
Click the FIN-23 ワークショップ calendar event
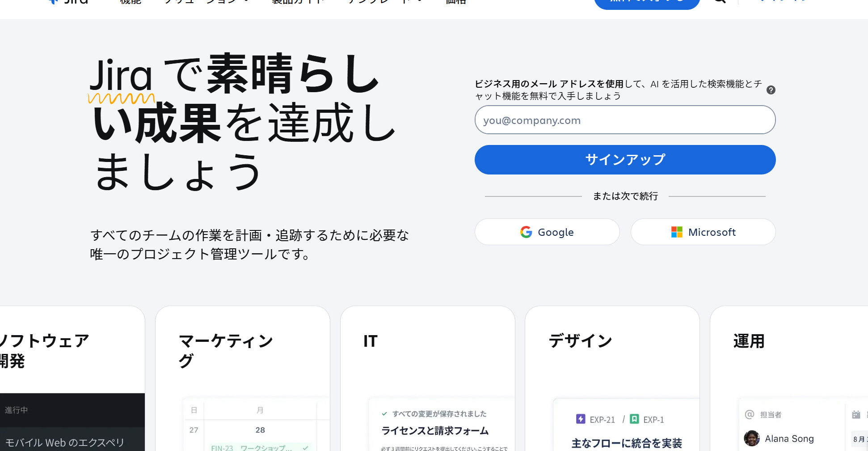point(260,447)
